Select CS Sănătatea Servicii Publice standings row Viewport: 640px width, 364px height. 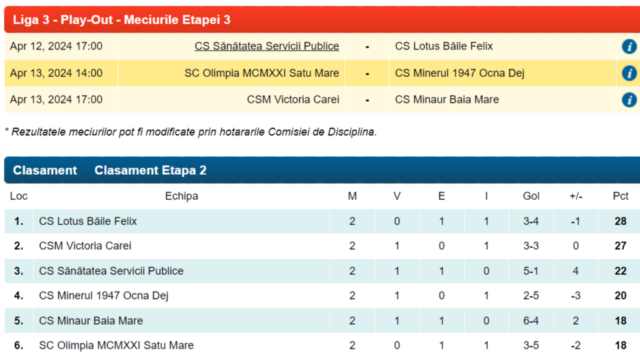[x=111, y=271]
